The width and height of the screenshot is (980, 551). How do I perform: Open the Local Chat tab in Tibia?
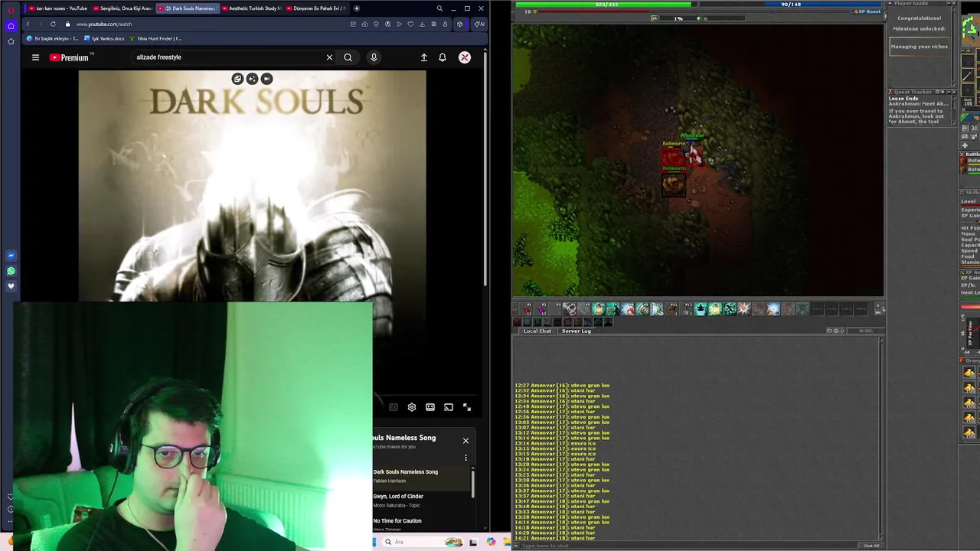click(x=537, y=331)
